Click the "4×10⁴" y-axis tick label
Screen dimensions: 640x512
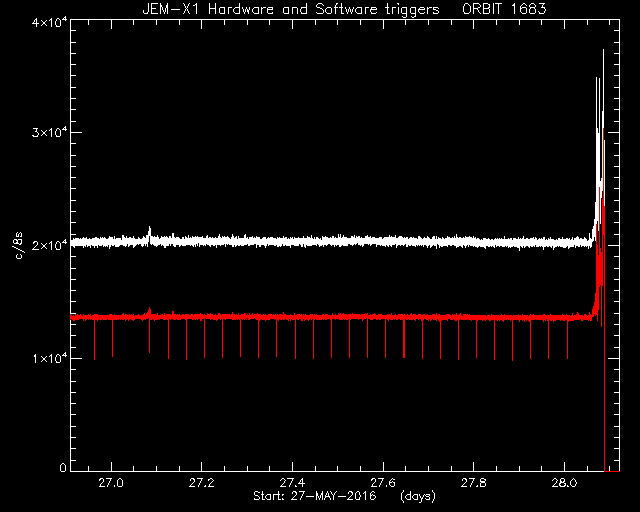(49, 22)
